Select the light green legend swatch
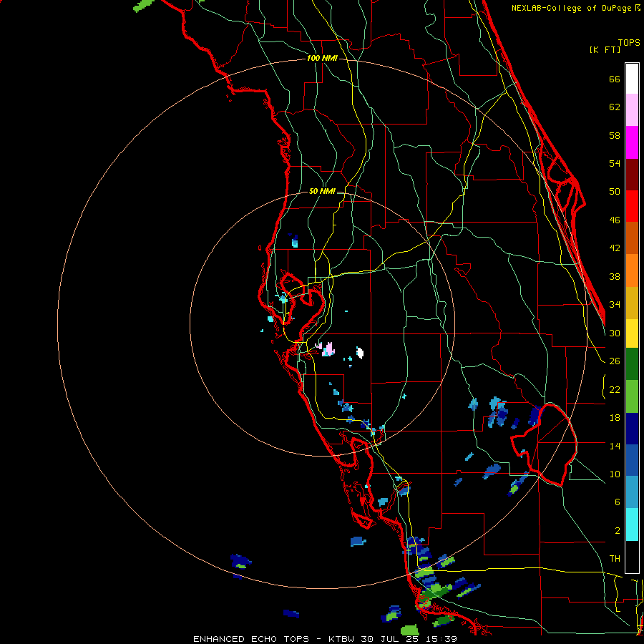 pyautogui.click(x=632, y=396)
